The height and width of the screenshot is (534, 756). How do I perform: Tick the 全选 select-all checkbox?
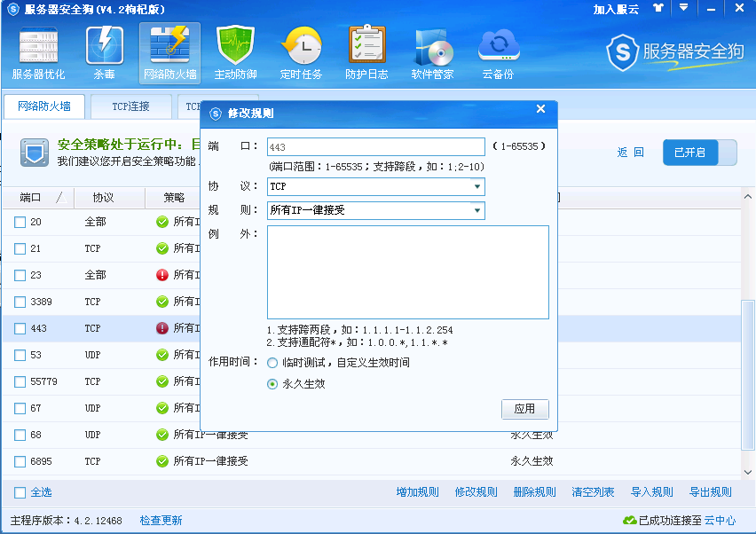click(20, 492)
